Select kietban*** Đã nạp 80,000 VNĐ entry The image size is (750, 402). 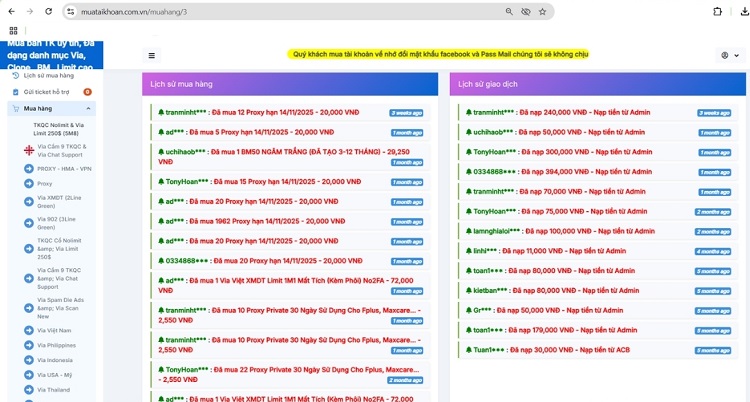click(x=598, y=290)
